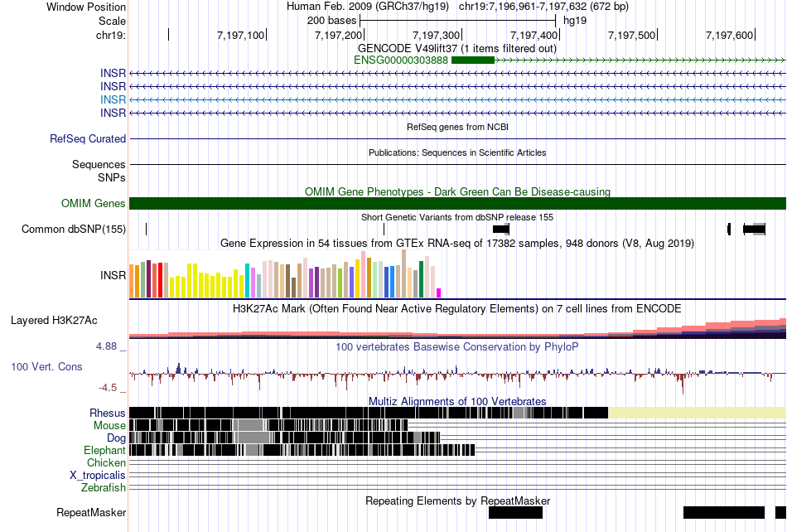Click the RepeatMasker block below 7,197,400

point(515,512)
